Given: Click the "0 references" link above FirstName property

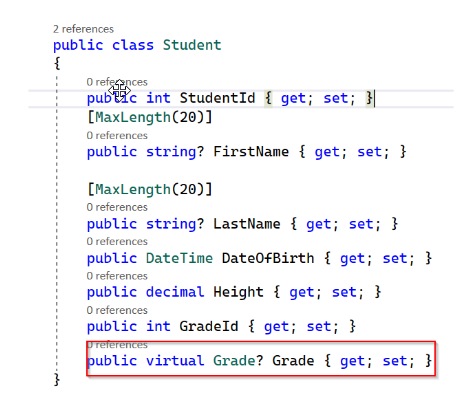Looking at the screenshot, I should coord(117,136).
